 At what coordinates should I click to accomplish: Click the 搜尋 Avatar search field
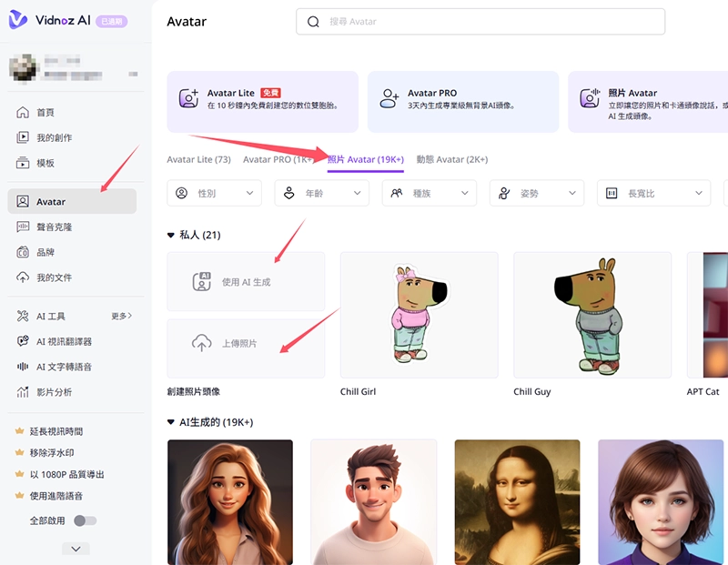(480, 21)
